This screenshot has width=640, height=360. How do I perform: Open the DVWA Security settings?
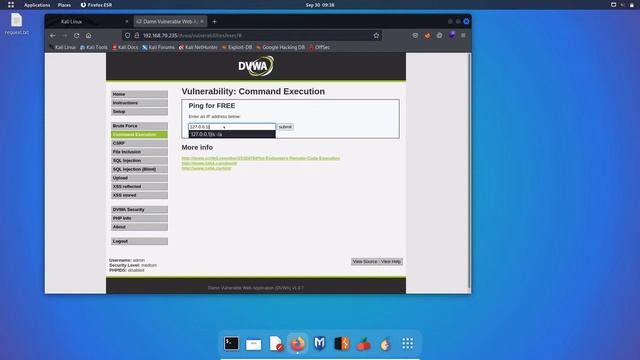tap(139, 209)
